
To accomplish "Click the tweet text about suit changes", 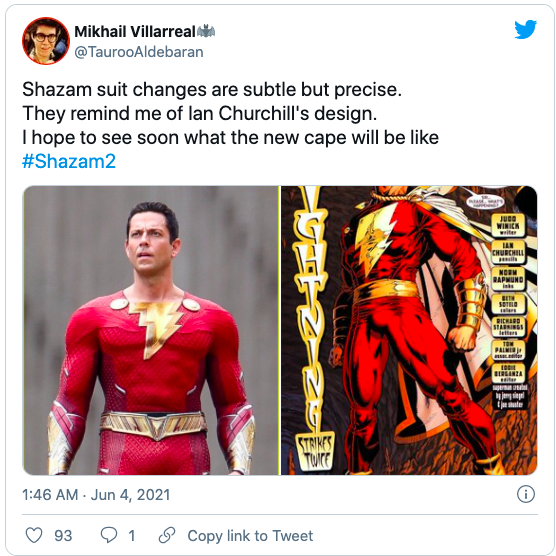I will tap(230, 113).
